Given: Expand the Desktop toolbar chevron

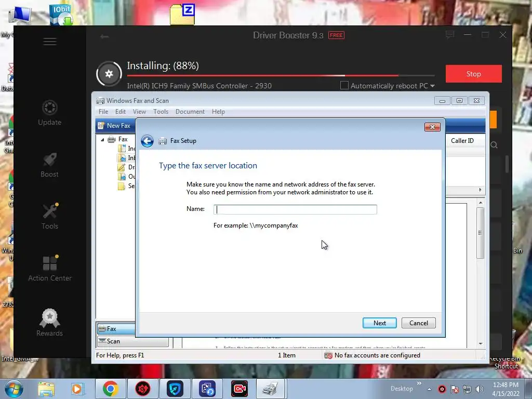Looking at the screenshot, I should point(419,383).
